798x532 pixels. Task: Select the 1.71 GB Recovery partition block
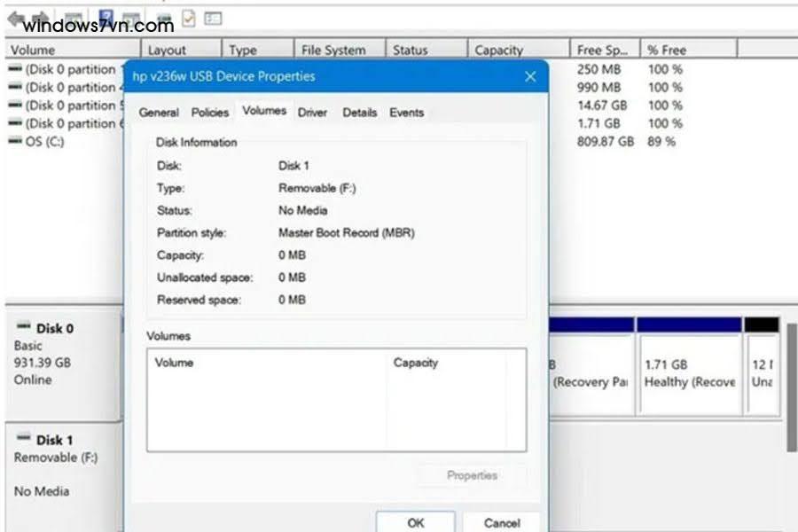689,372
